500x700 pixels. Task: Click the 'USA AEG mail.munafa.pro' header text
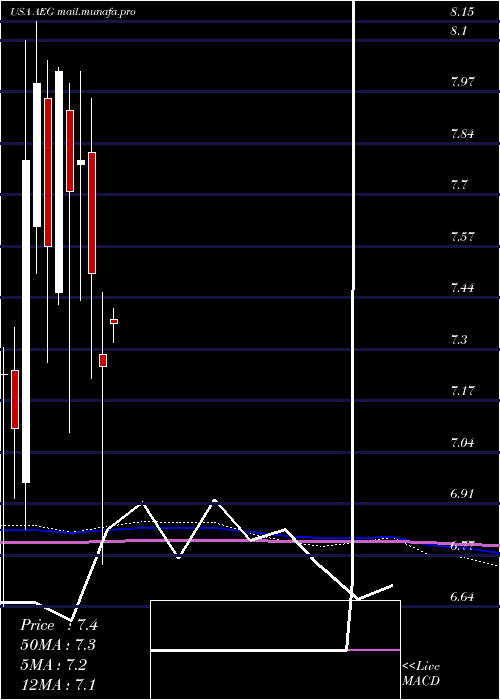pos(73,12)
